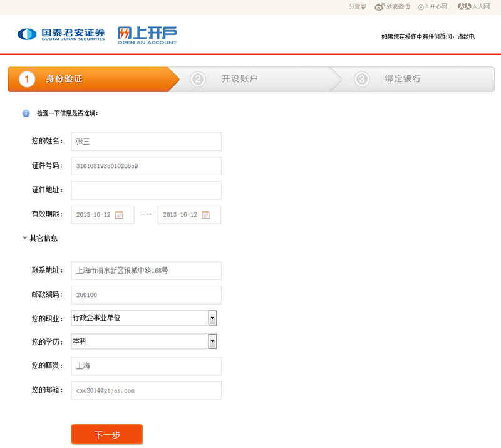Open the start date calendar picker icon
501x448 pixels.
119,215
